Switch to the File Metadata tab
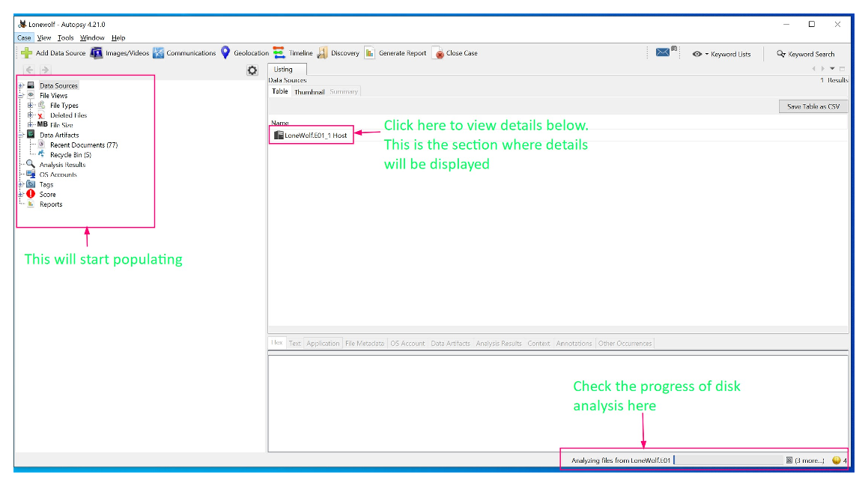868x486 pixels. 364,343
